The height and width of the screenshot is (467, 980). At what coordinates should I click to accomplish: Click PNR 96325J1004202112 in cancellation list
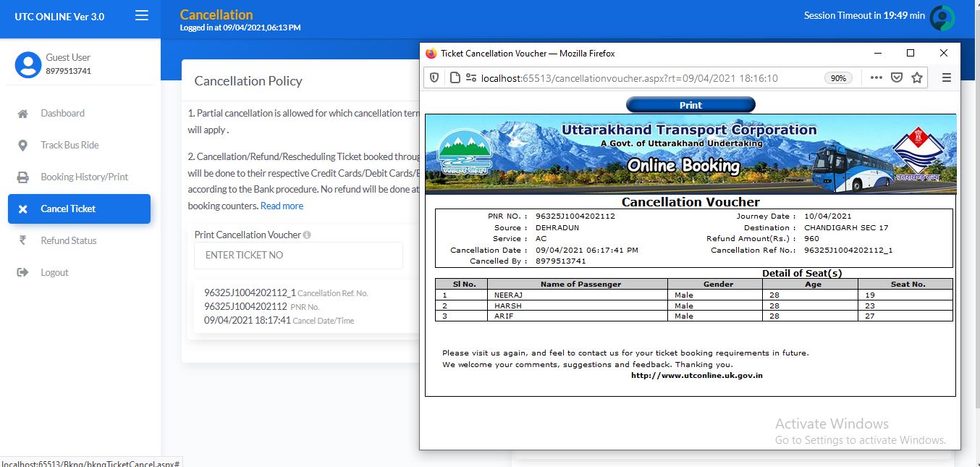245,306
